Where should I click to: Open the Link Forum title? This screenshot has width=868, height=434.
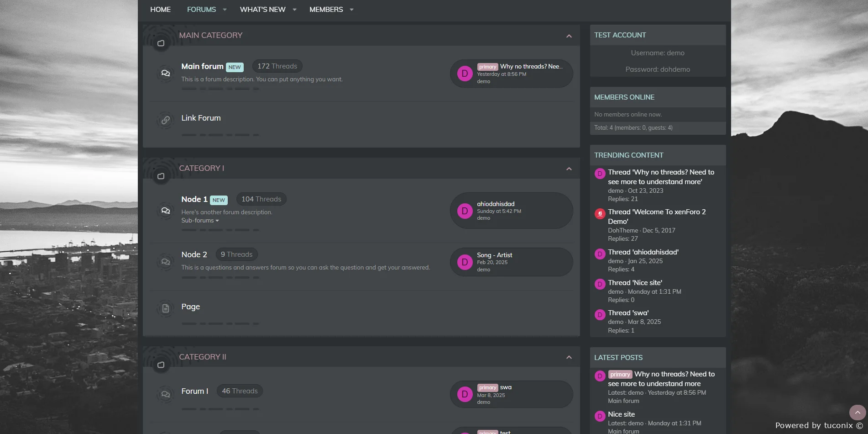(x=201, y=118)
